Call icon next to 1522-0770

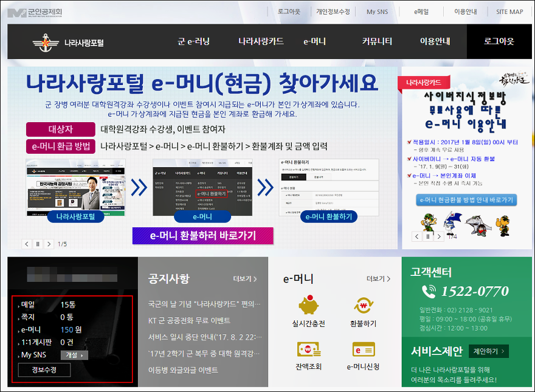[x=429, y=291]
